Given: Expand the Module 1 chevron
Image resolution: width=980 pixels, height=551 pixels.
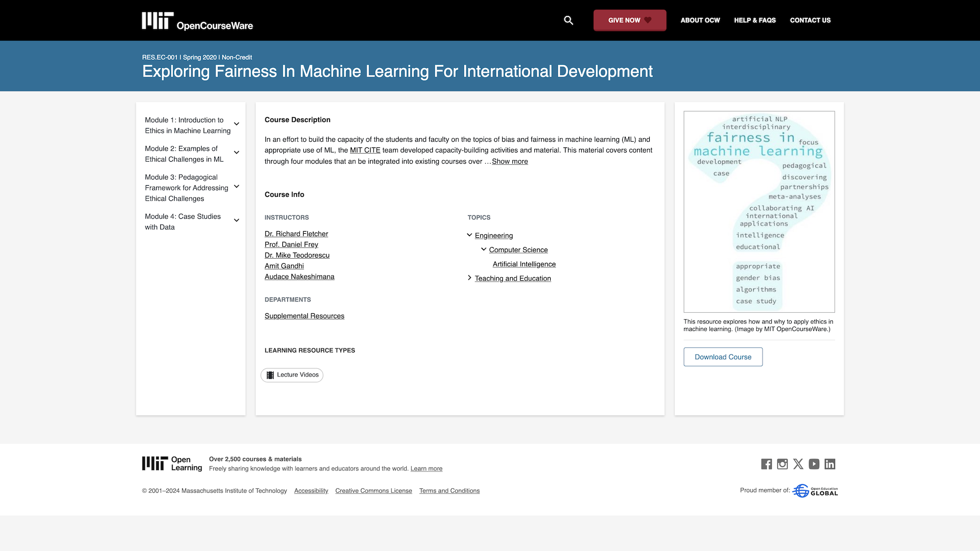Looking at the screenshot, I should [237, 124].
